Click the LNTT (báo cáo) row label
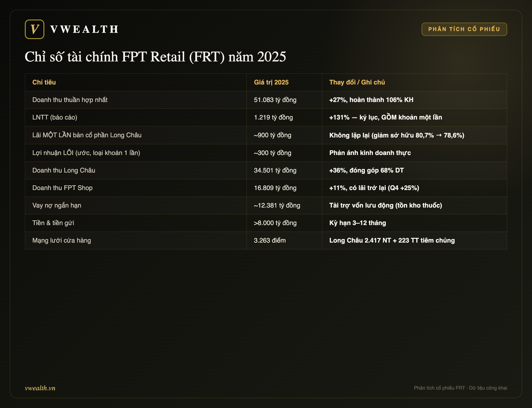The width and height of the screenshot is (532, 408). (x=55, y=117)
